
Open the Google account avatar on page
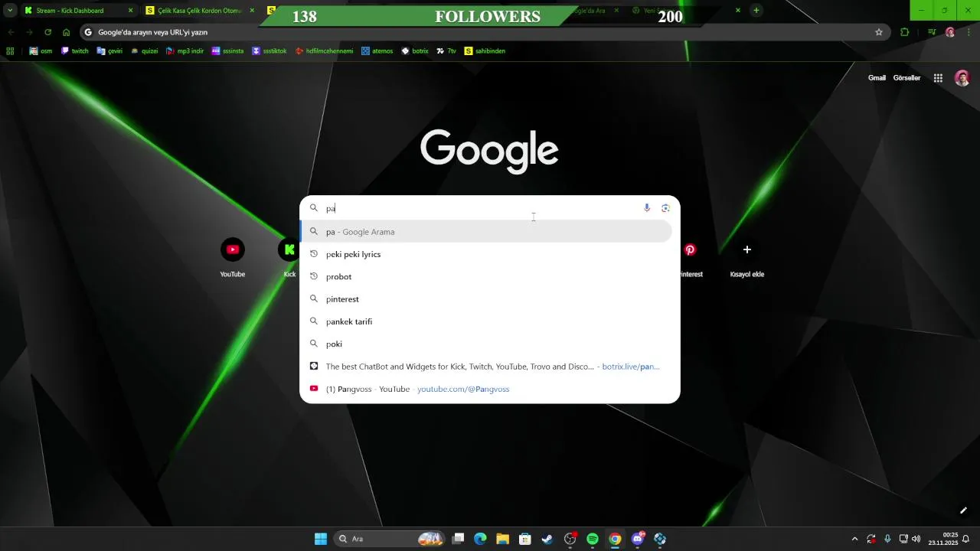tap(962, 78)
